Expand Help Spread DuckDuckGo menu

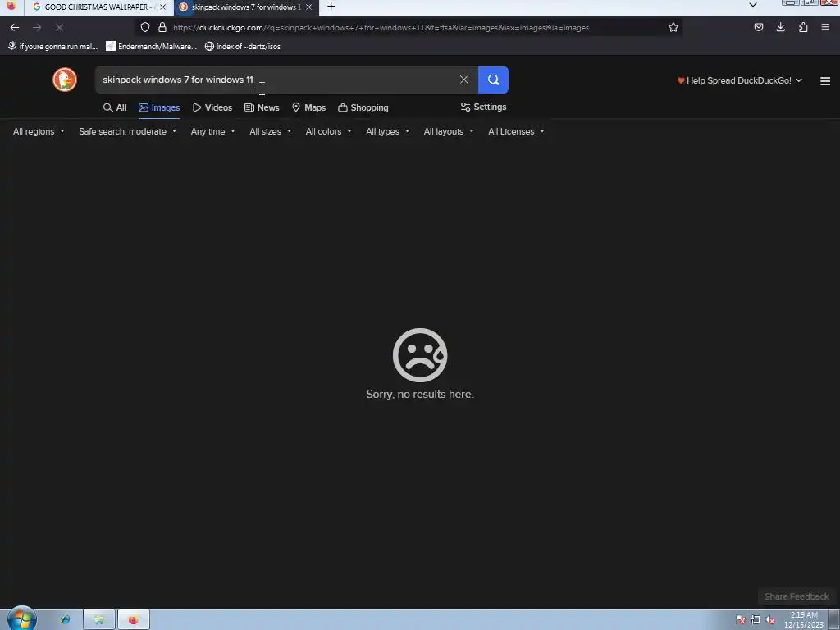[x=740, y=81]
